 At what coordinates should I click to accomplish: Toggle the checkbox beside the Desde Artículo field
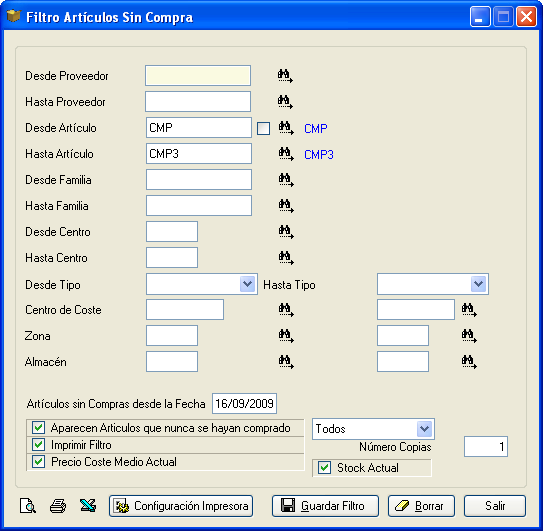coord(264,129)
